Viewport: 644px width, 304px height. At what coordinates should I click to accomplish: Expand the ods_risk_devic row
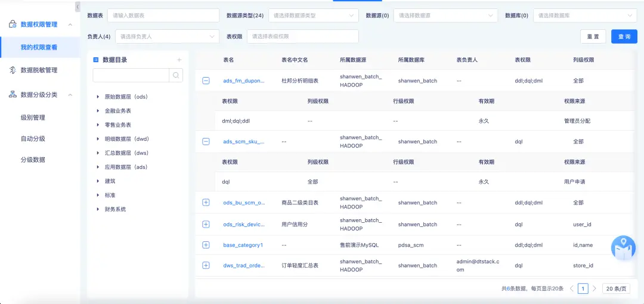coord(206,224)
